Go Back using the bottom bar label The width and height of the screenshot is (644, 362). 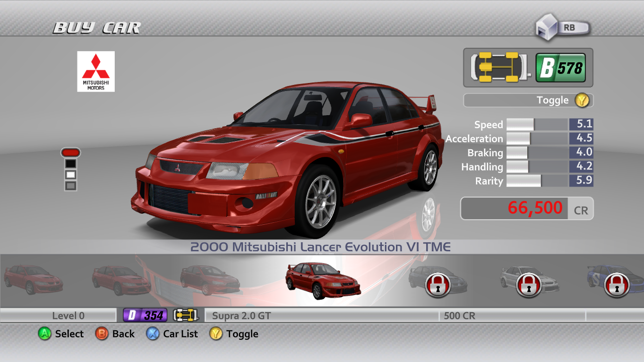(123, 334)
